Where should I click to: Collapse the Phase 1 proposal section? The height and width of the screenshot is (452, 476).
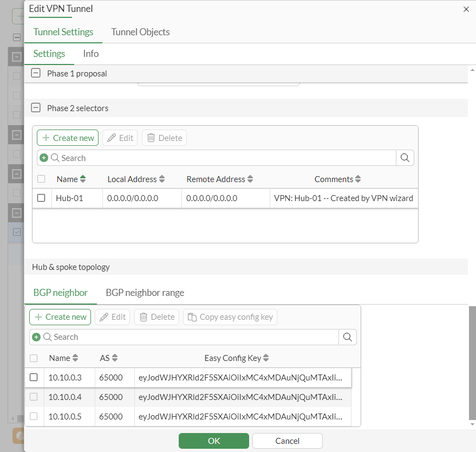point(35,73)
